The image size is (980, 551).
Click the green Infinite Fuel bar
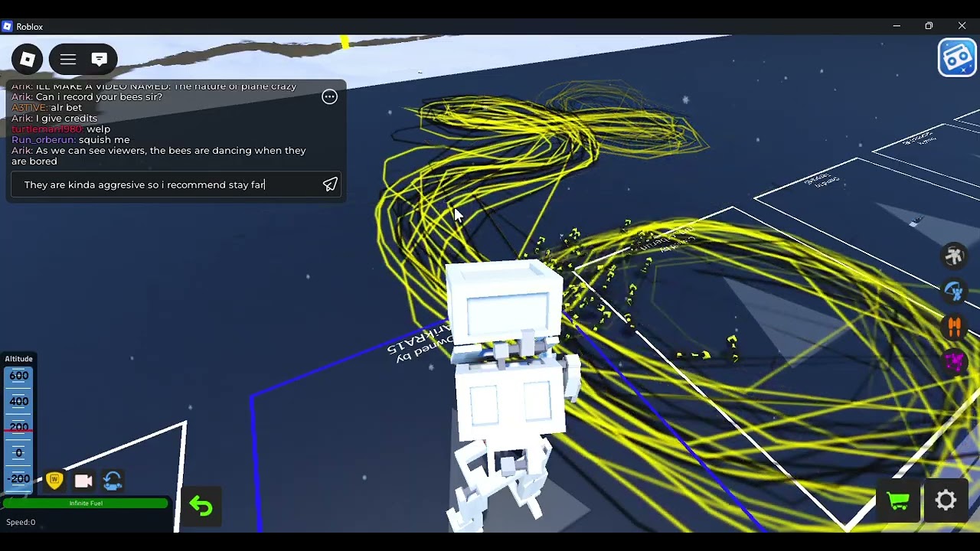86,503
